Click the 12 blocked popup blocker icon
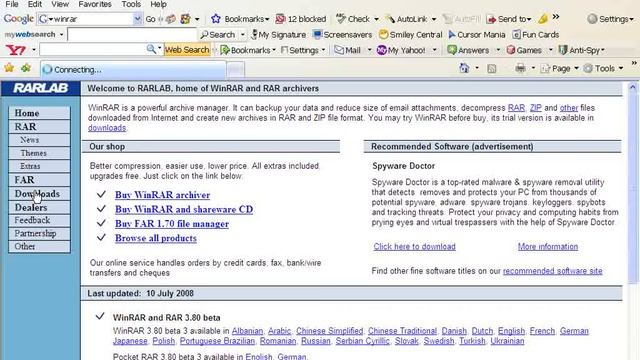640x360 pixels. 301,19
